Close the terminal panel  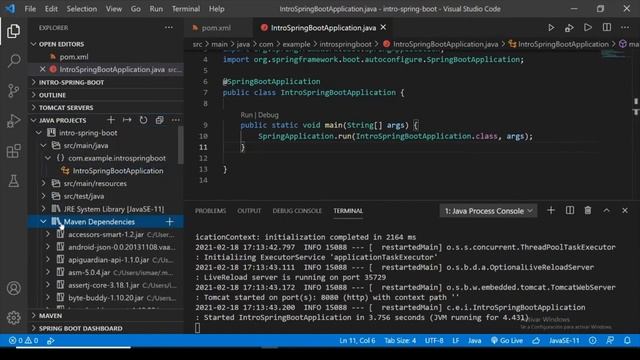625,211
